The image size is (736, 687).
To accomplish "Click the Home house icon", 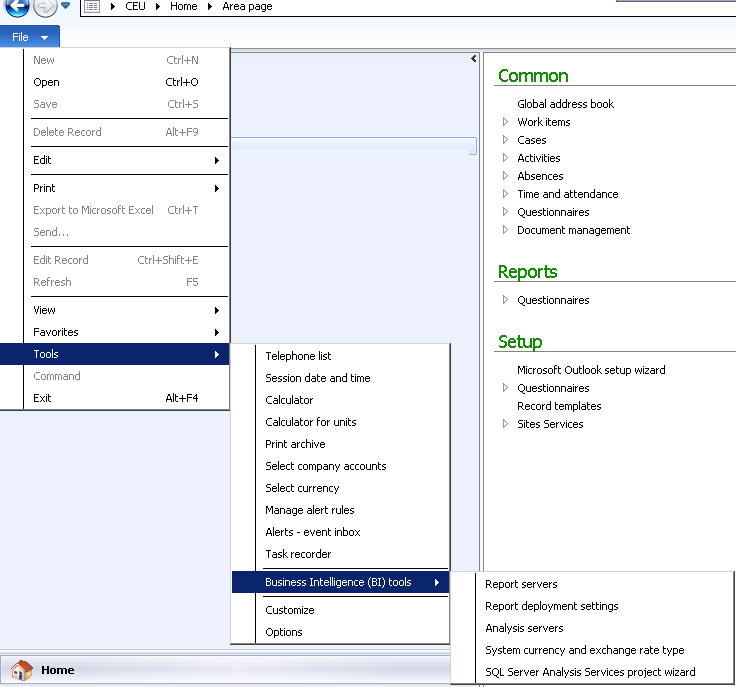I will point(21,670).
